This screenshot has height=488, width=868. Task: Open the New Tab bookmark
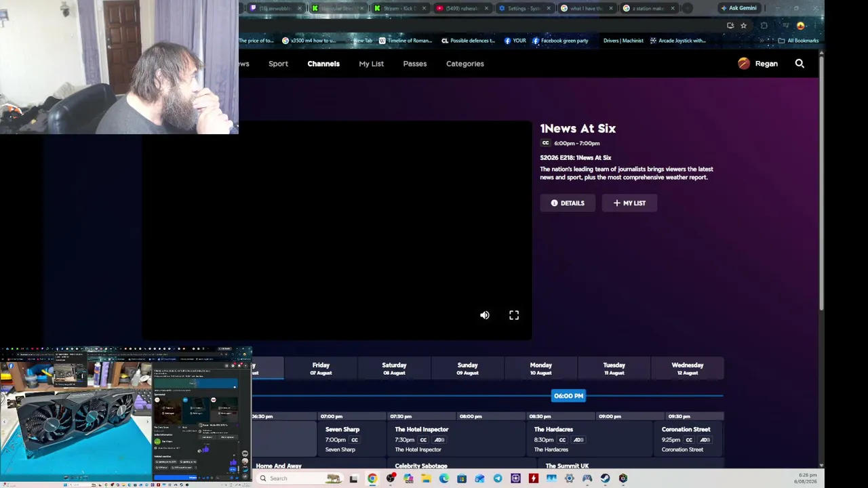tap(363, 41)
